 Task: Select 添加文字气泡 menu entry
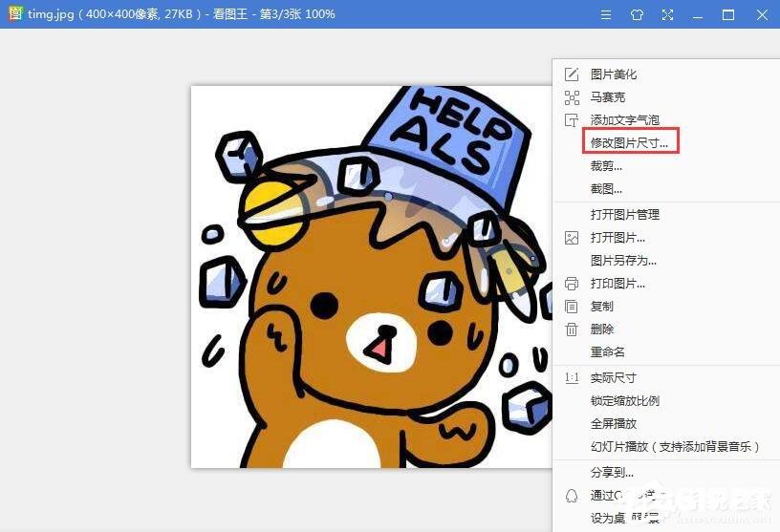click(x=625, y=120)
